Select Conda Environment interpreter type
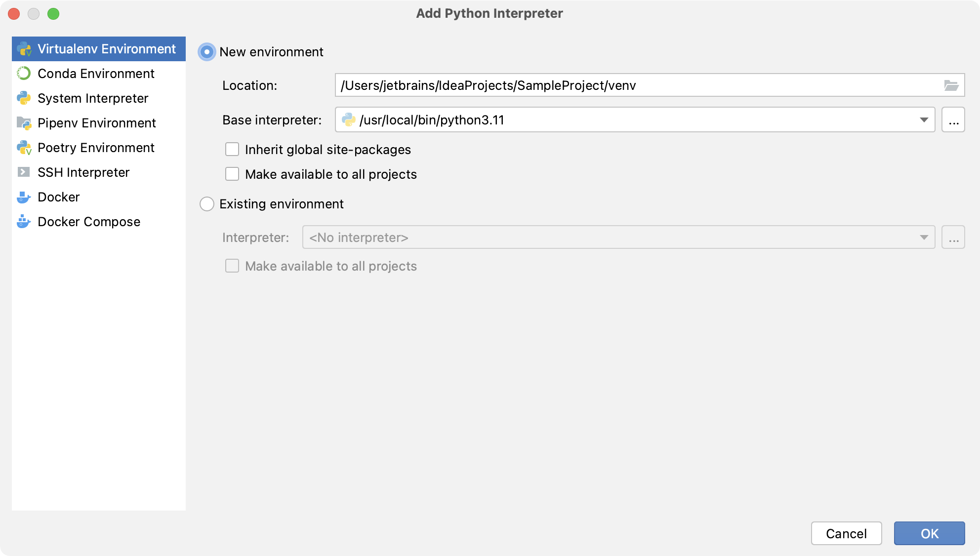 [96, 74]
